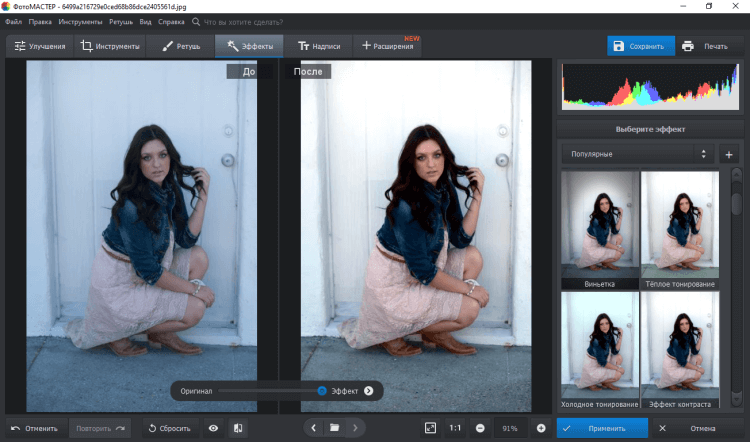Set zoom to 1:1 scale

[x=455, y=428]
